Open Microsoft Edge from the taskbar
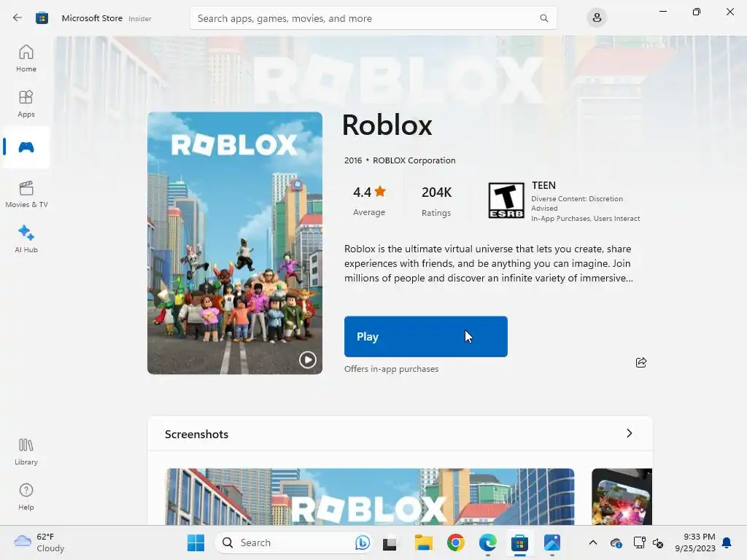The width and height of the screenshot is (747, 560). 488,542
